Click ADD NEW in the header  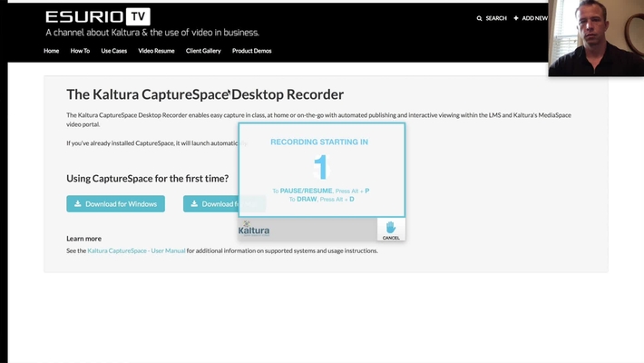pyautogui.click(x=534, y=18)
